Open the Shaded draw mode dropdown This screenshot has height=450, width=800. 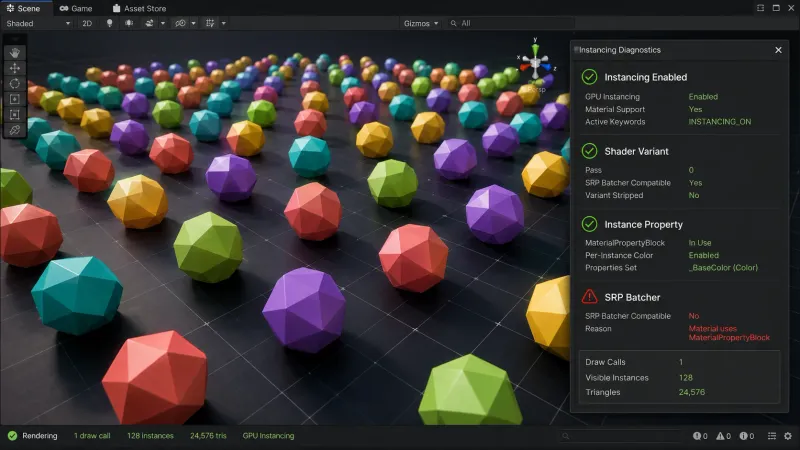click(38, 23)
